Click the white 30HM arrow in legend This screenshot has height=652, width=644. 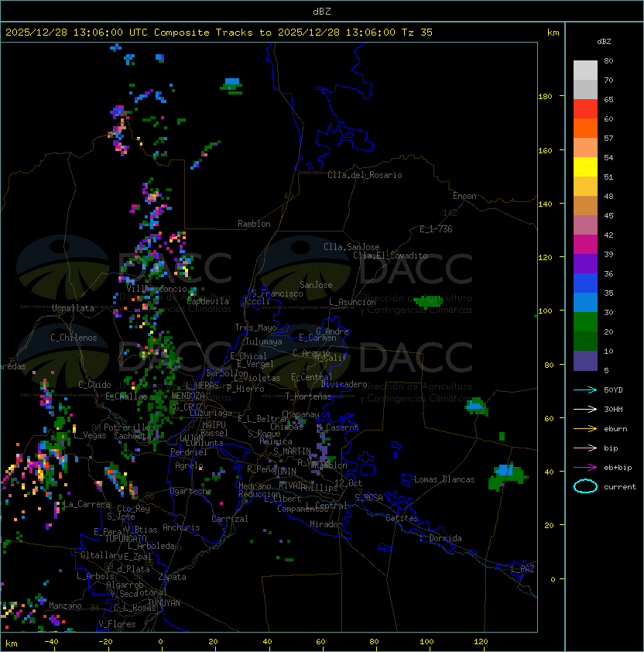[x=585, y=410]
